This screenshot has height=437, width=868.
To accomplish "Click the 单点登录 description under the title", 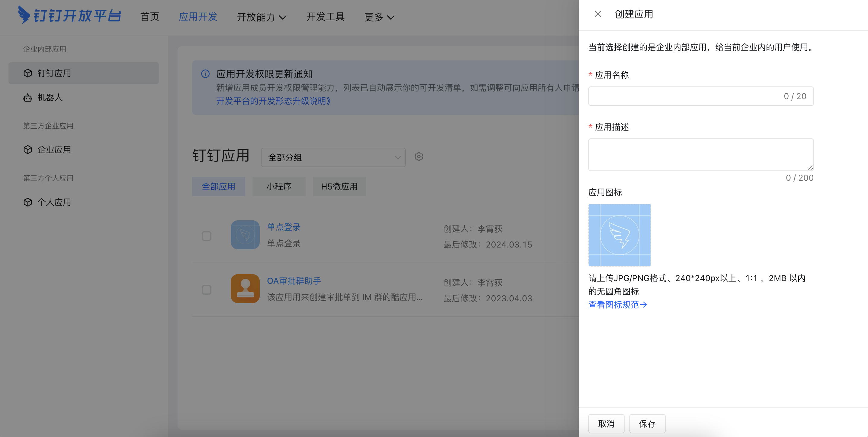I will tap(284, 243).
